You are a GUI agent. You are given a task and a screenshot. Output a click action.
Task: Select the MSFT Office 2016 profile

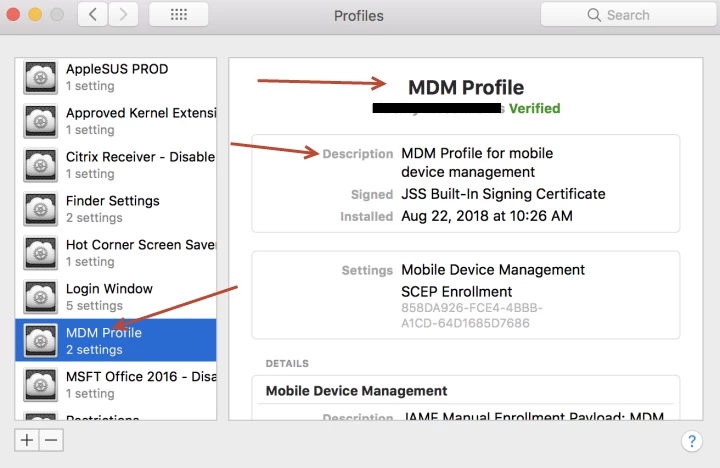116,385
